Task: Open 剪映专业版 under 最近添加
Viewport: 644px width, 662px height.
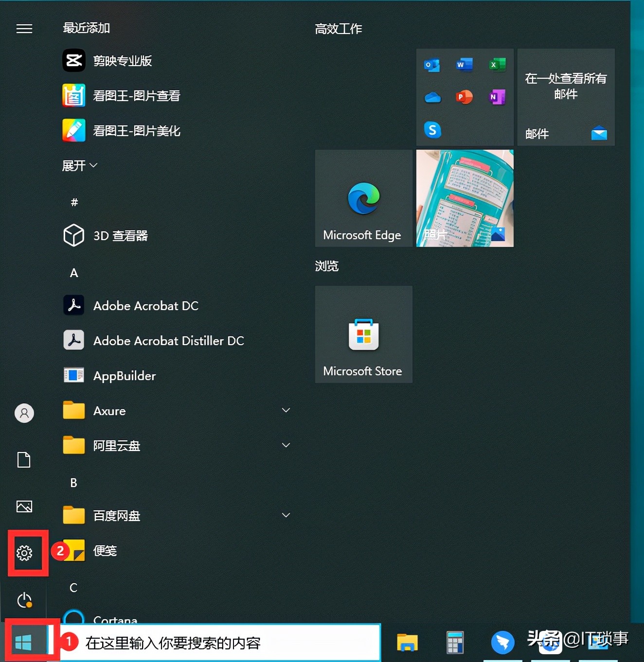Action: 123,60
